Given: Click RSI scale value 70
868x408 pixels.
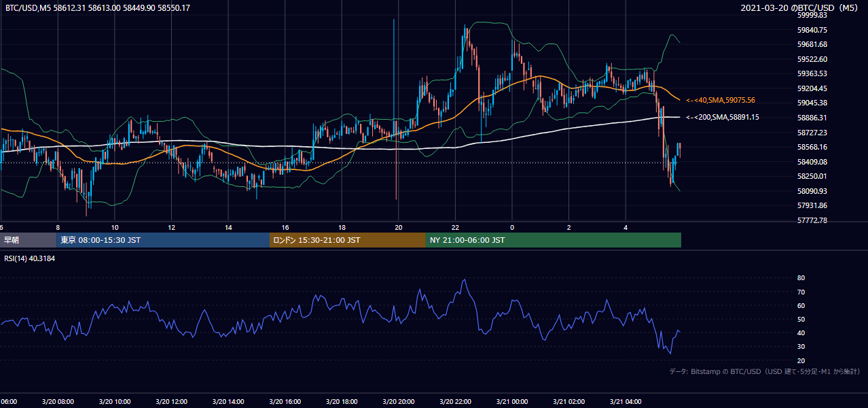Looking at the screenshot, I should 801,292.
